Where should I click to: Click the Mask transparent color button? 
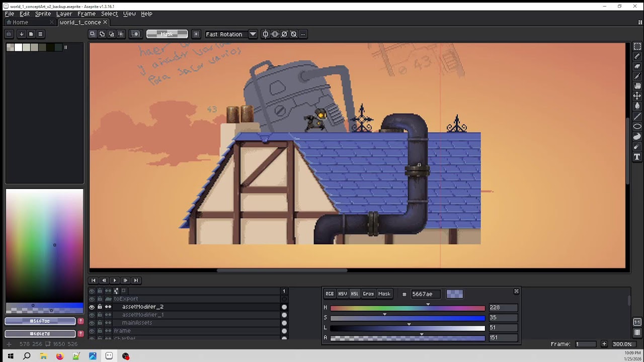coord(167,34)
